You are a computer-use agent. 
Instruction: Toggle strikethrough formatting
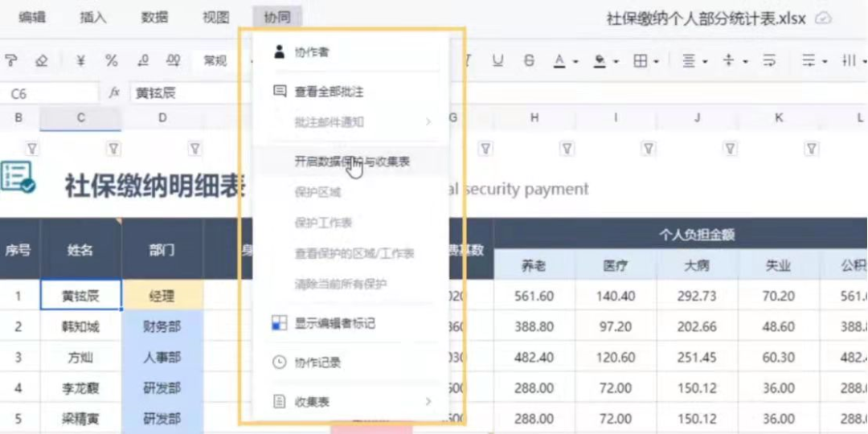[529, 61]
